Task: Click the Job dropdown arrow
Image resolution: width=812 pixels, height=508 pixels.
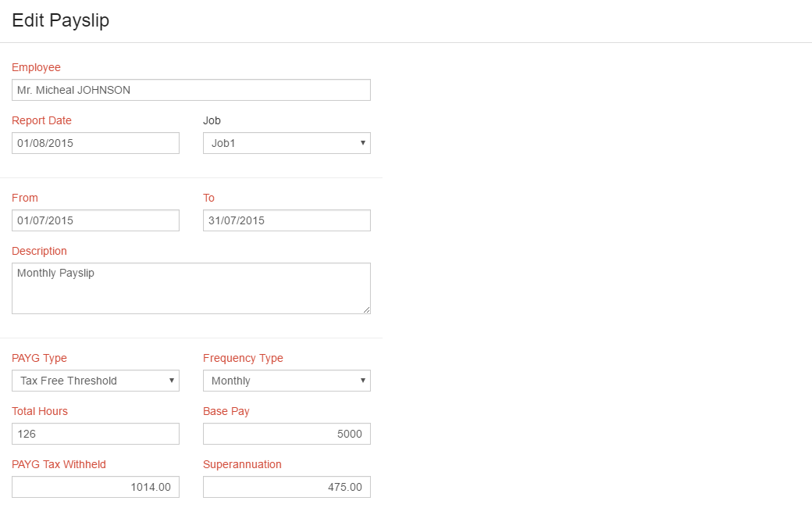Action: tap(362, 143)
